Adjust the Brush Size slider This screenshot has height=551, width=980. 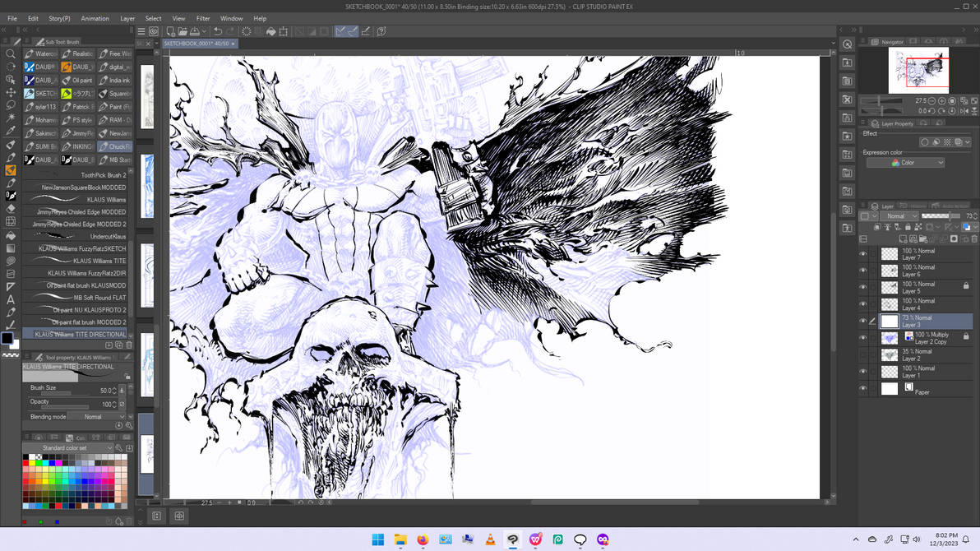click(x=70, y=390)
